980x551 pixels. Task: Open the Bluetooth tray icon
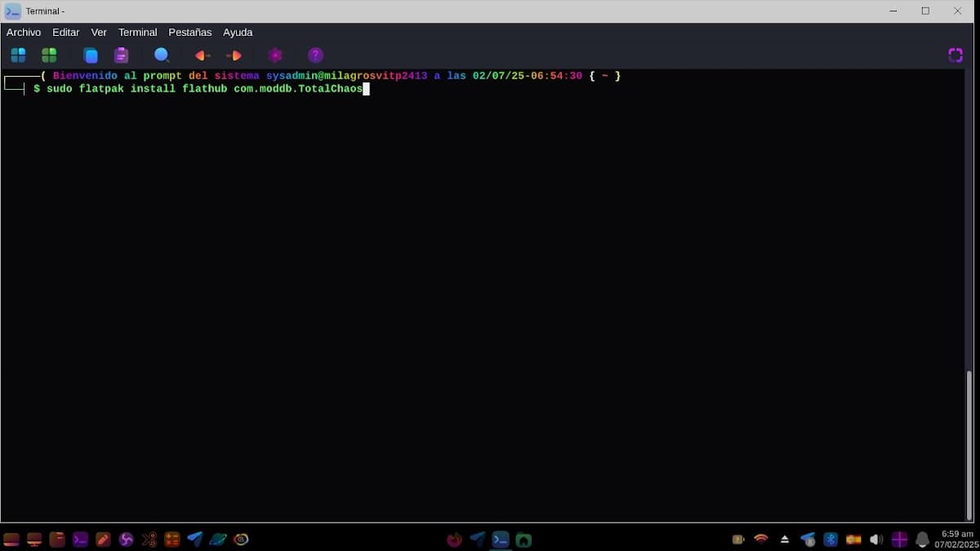click(x=831, y=540)
